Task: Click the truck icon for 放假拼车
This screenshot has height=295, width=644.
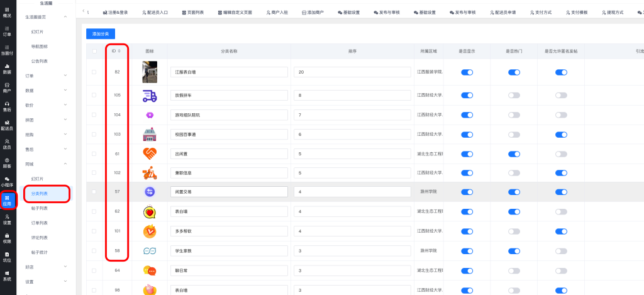Action: tap(149, 96)
